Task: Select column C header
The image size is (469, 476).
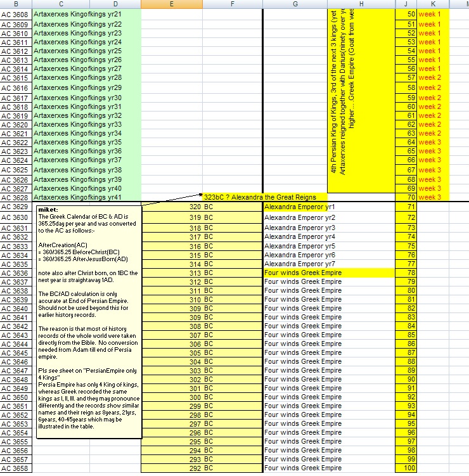Action: (61, 4)
